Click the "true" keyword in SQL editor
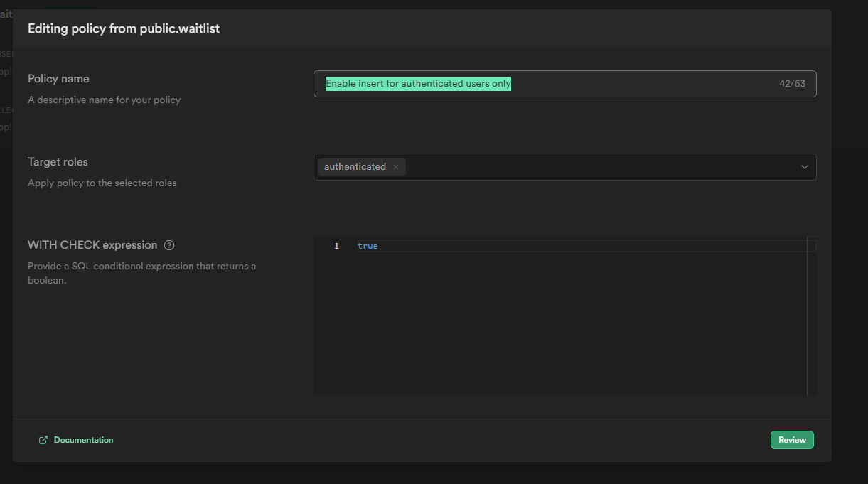This screenshot has width=868, height=484. point(368,246)
